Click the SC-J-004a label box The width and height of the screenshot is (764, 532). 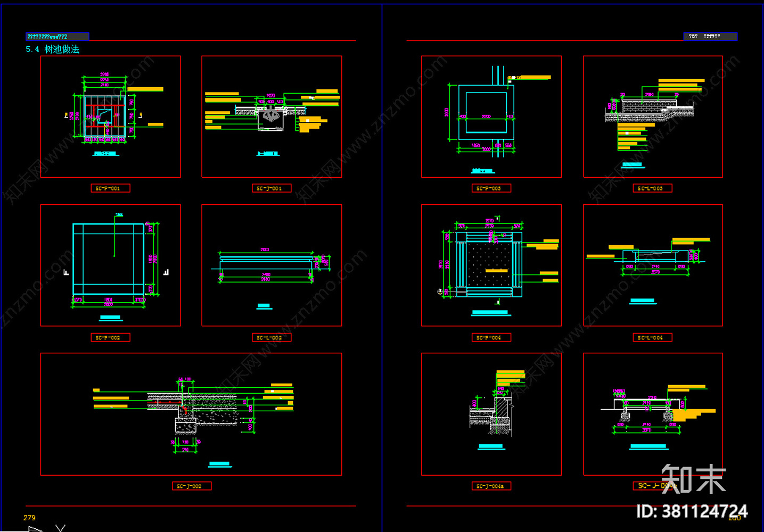[491, 486]
